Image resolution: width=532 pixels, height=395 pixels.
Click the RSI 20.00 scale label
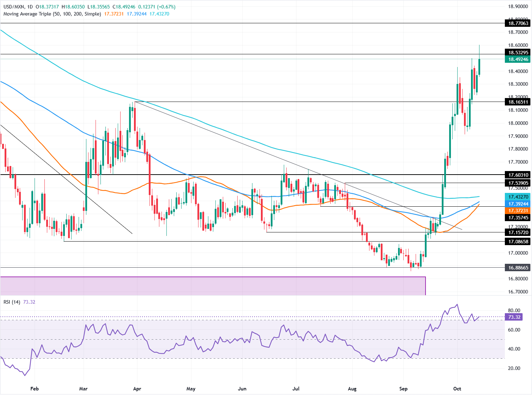pyautogui.click(x=514, y=368)
